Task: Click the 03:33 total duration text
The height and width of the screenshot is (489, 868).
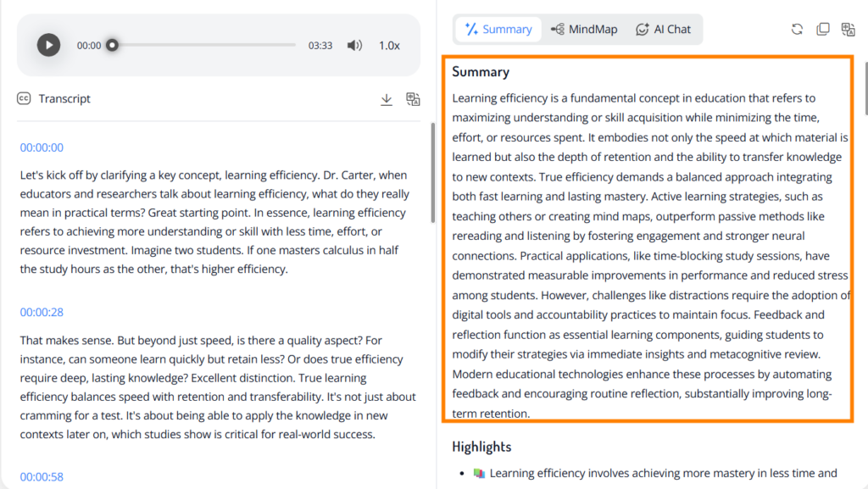Action: 320,46
